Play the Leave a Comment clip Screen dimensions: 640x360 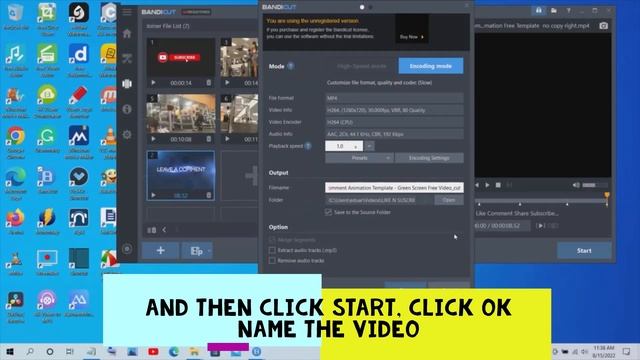[x=153, y=196]
